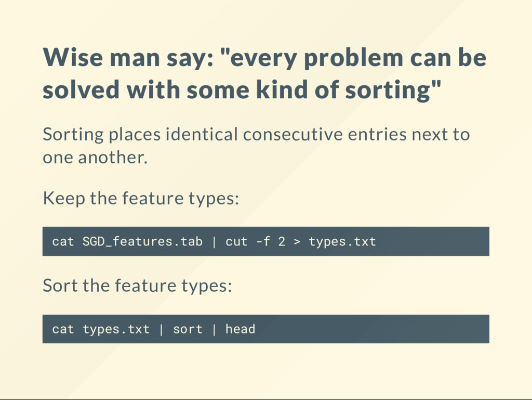Click the 'Sort the feature types:' text

137,286
